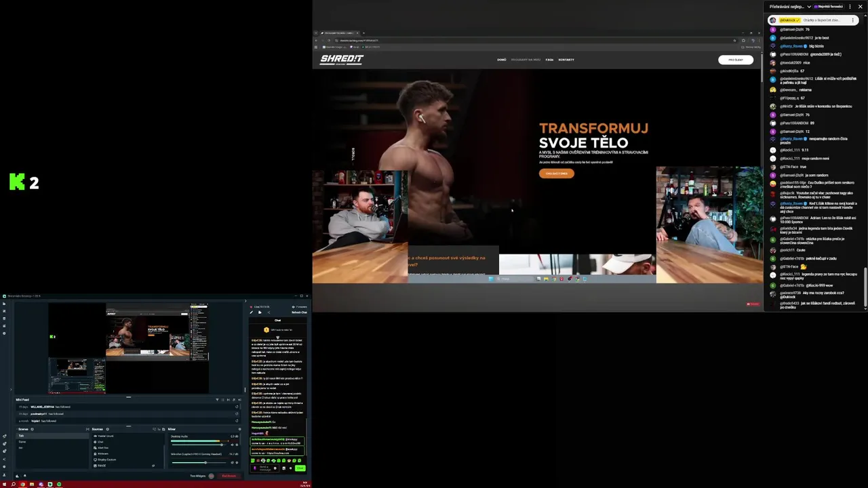Open the Scenes info icon
868x488 pixels.
click(32, 429)
